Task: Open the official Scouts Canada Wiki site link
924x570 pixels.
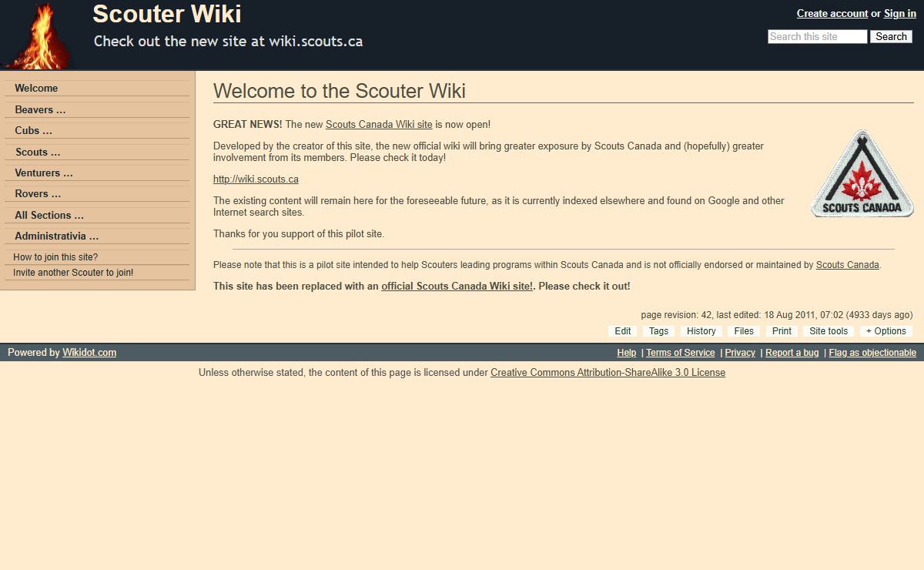Action: (457, 287)
